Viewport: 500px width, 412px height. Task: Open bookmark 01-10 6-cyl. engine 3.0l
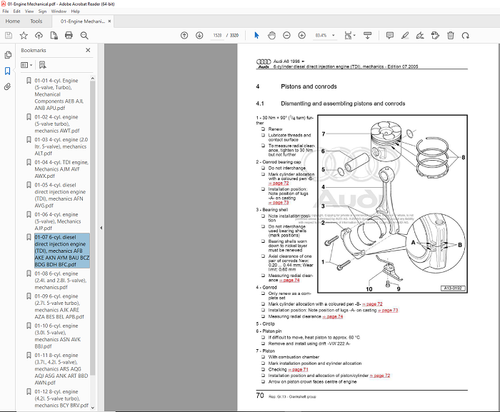coord(58,336)
